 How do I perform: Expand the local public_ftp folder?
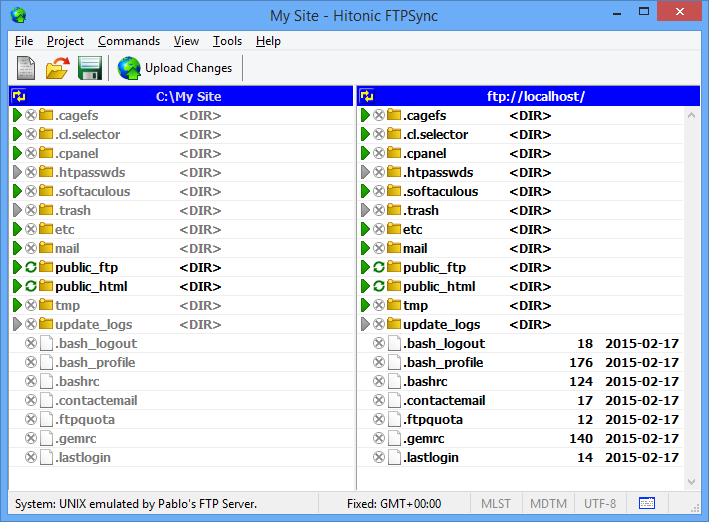pos(18,267)
